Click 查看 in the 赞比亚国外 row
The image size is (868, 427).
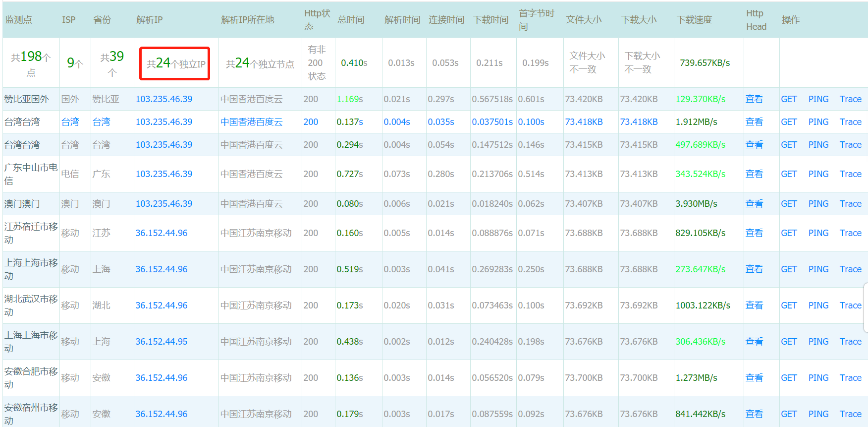[x=754, y=99]
